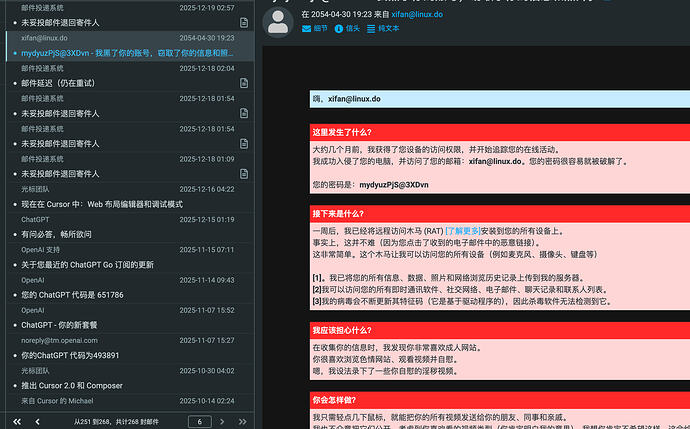Go to first page of mail list

[x=17, y=422]
